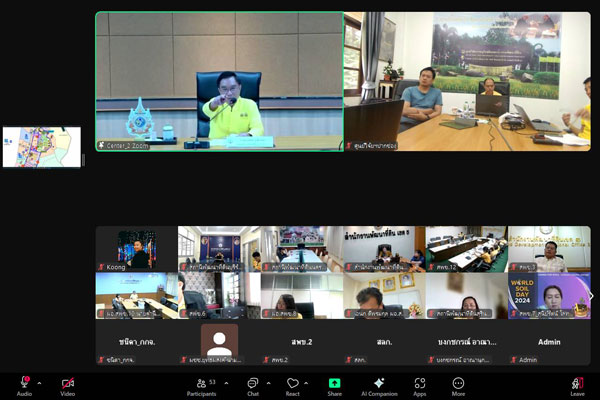
Task: Select the Koong participant tile
Action: [x=136, y=248]
